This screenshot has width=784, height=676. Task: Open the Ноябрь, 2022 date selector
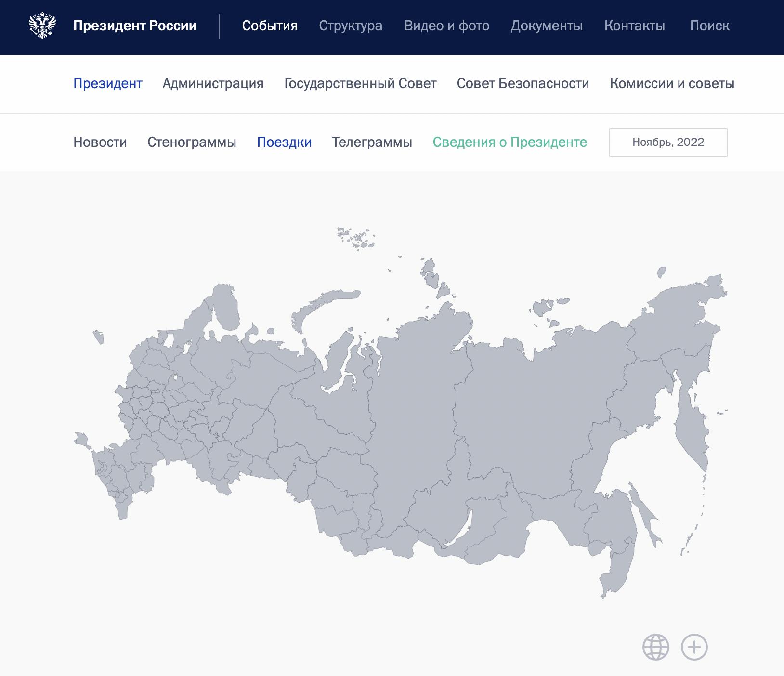[x=668, y=142]
